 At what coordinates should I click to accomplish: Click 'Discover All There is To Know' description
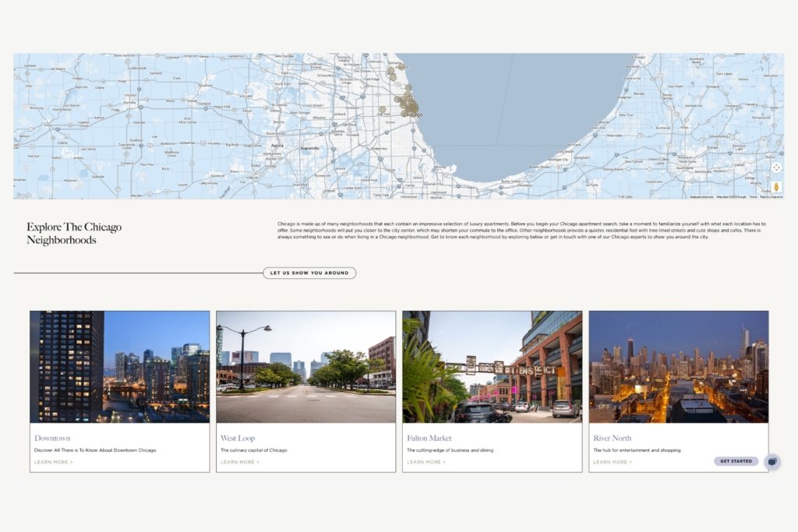(95, 450)
